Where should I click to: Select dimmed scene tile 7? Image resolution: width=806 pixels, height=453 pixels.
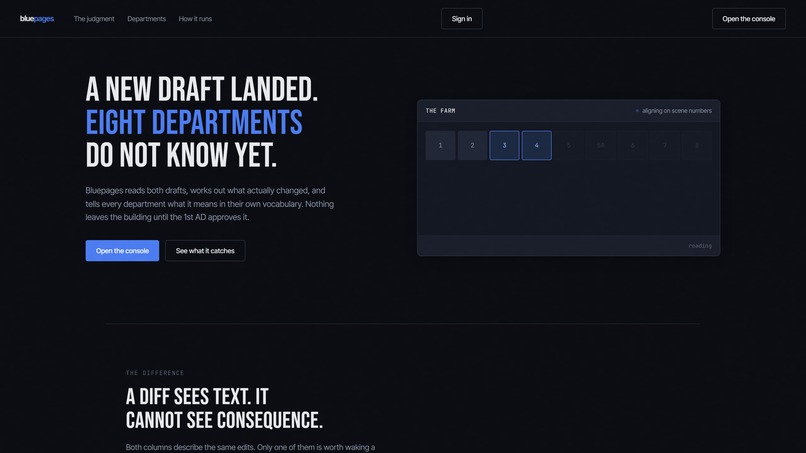click(665, 146)
